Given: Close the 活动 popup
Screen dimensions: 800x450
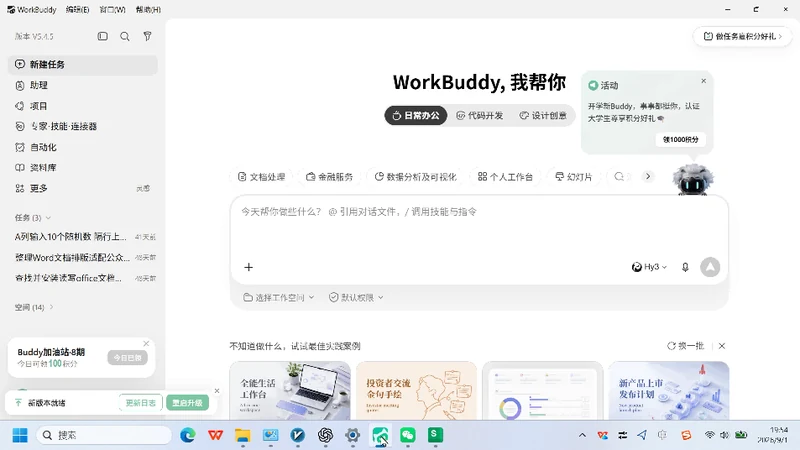Looking at the screenshot, I should (x=704, y=81).
